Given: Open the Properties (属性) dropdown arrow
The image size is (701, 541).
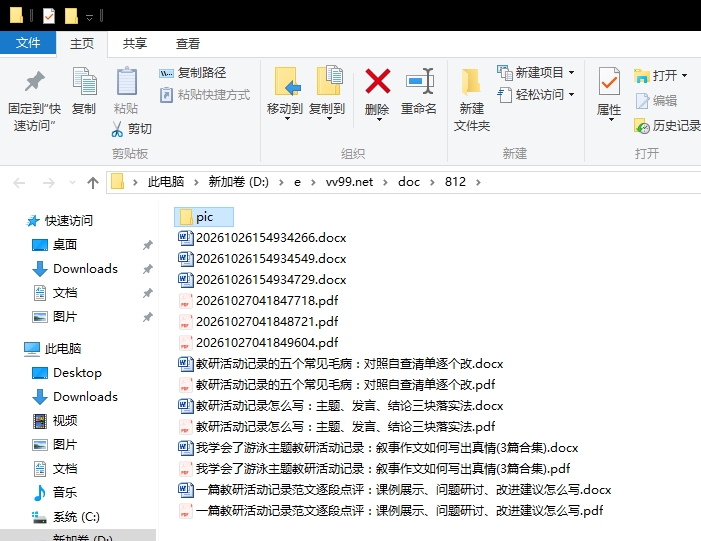Looking at the screenshot, I should [610, 119].
